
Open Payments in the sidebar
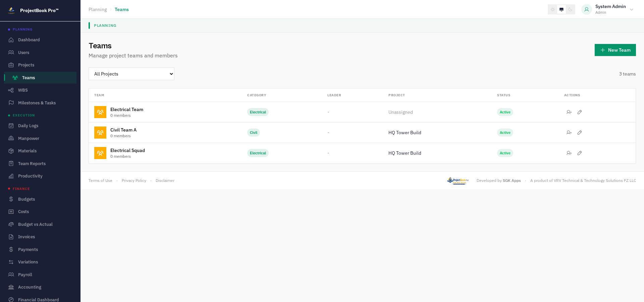point(40,250)
